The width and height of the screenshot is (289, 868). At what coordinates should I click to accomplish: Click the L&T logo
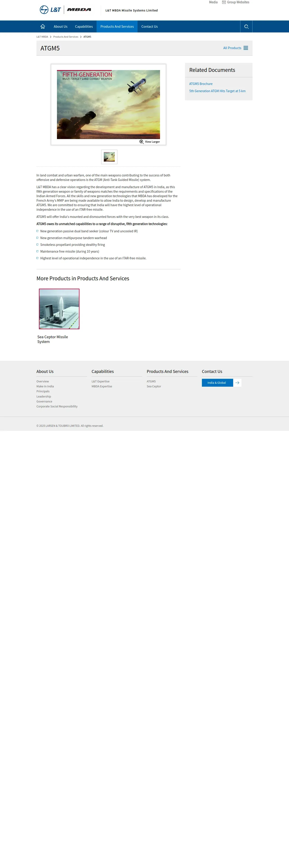50,10
